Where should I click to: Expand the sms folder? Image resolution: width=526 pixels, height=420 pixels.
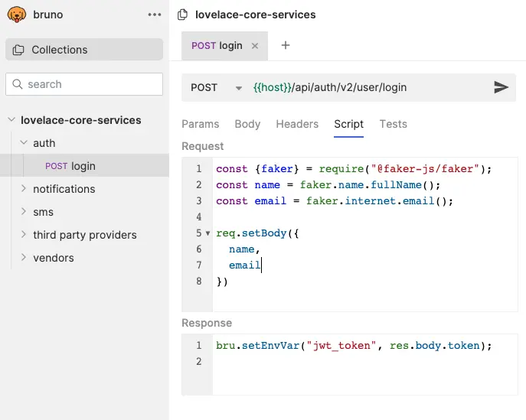coord(24,211)
